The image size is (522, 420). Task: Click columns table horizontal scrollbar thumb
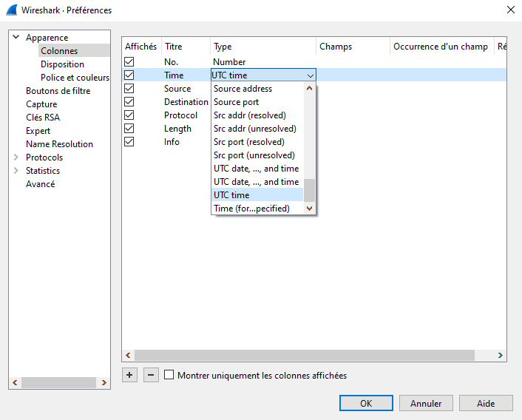click(305, 355)
